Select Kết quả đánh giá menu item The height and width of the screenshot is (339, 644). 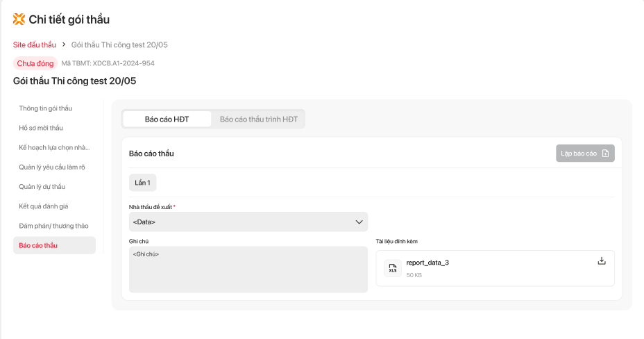(x=44, y=206)
